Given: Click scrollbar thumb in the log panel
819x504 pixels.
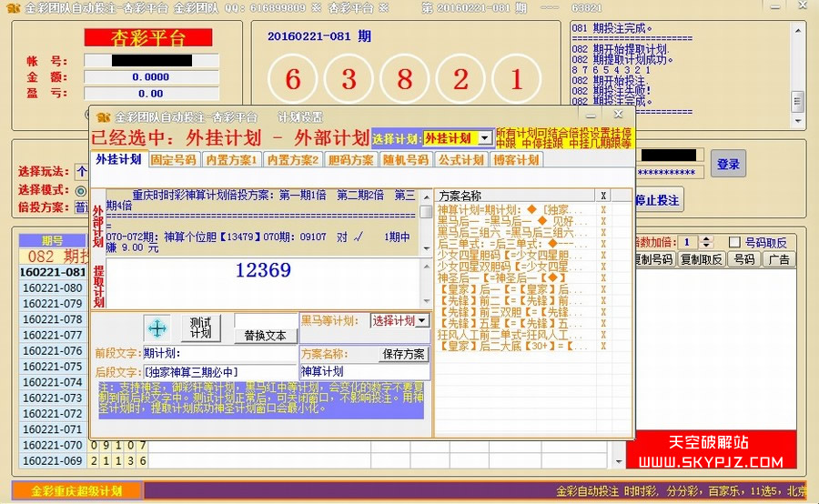Looking at the screenshot, I should 797,101.
